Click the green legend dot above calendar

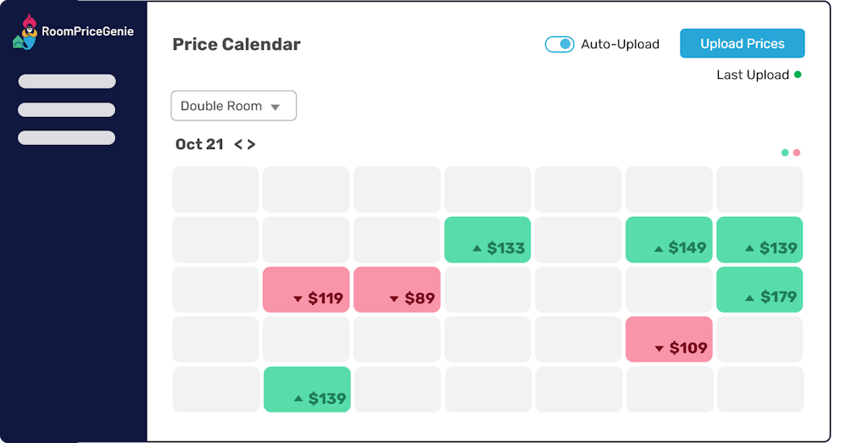point(785,152)
